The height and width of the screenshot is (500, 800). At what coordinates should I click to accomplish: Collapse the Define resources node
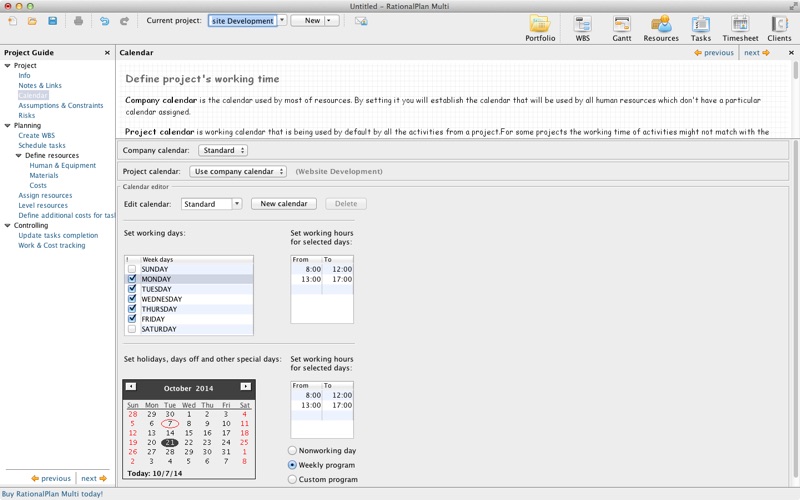(x=19, y=156)
